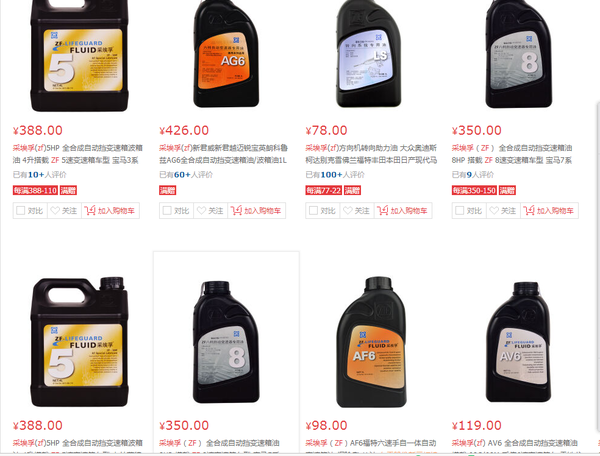The image size is (600, 456).
Task: Add ¥78.00 steering fluid to cart
Action: coord(403,210)
